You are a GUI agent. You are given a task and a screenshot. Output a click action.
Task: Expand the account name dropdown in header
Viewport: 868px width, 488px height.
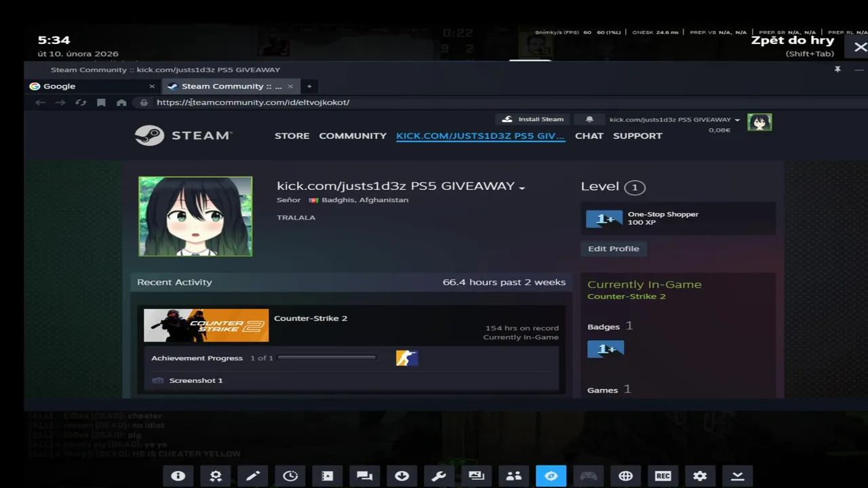(674, 119)
